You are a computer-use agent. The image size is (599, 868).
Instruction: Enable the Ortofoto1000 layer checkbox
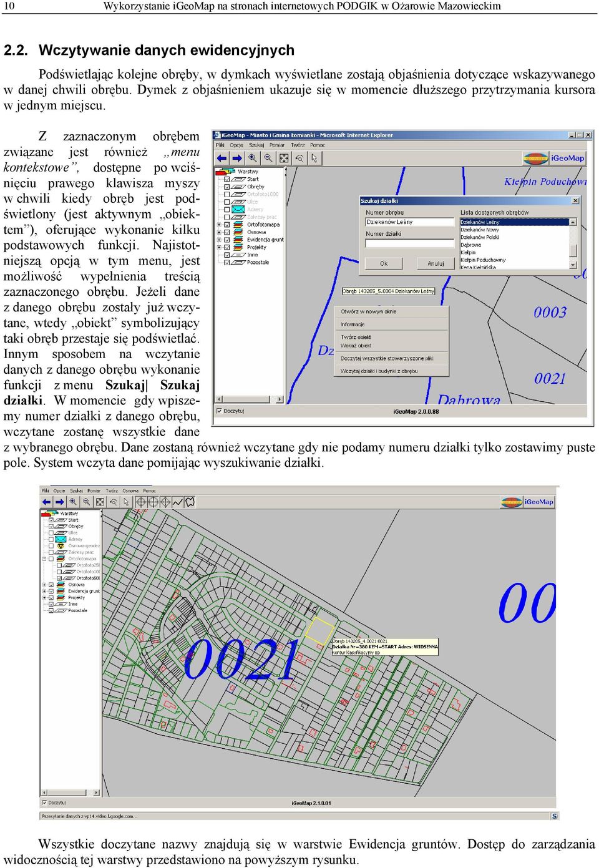pyautogui.click(x=228, y=194)
